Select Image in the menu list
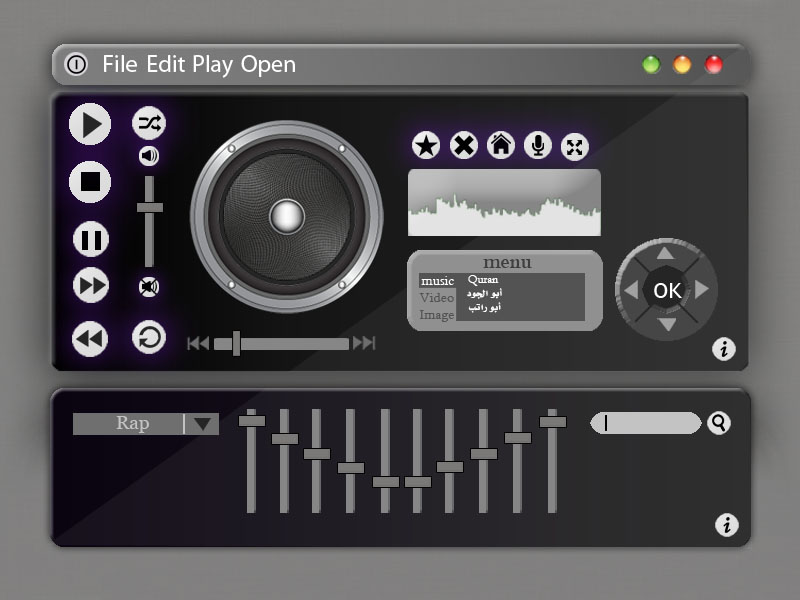The image size is (800, 600). click(x=437, y=315)
